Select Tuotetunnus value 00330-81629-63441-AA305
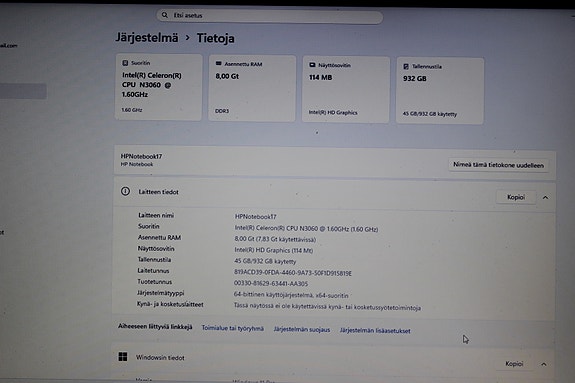575x383 pixels. (x=271, y=283)
